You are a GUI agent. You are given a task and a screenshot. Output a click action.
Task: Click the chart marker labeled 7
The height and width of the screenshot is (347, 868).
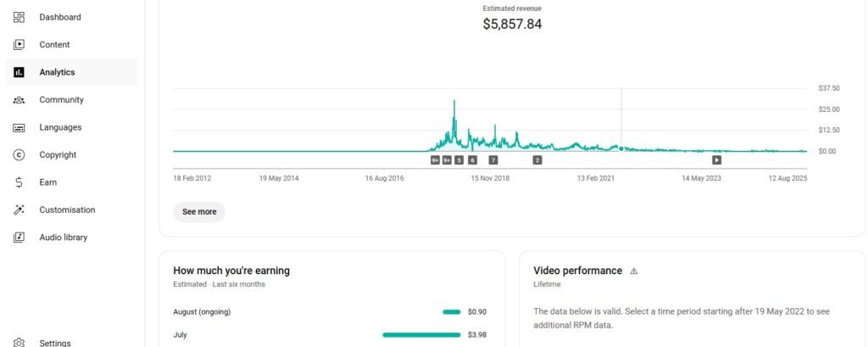[493, 160]
